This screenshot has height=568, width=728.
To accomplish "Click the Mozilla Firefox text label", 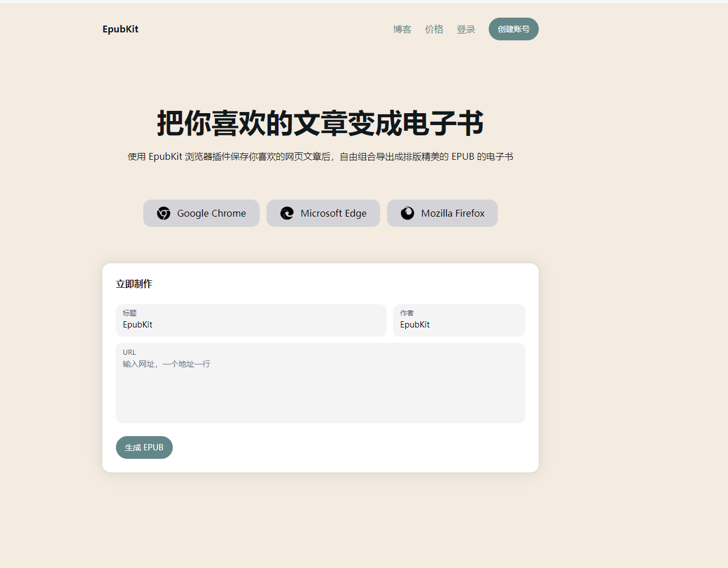I will pos(453,213).
